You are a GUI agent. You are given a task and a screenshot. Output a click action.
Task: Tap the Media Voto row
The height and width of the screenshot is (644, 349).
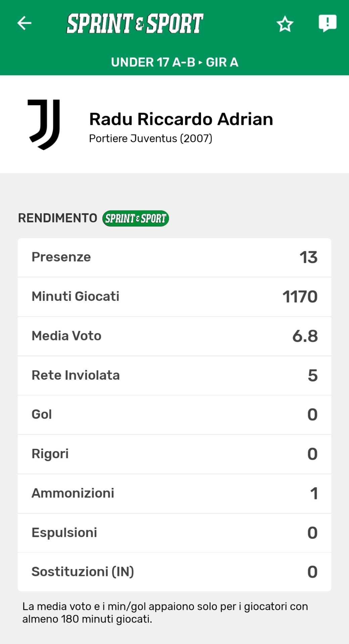(174, 336)
